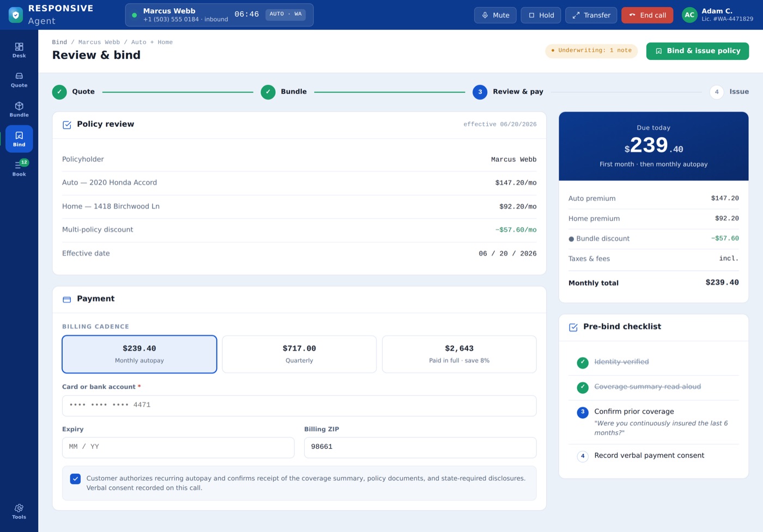Click the AC agent avatar
Image resolution: width=763 pixels, height=532 pixels.
(x=689, y=15)
